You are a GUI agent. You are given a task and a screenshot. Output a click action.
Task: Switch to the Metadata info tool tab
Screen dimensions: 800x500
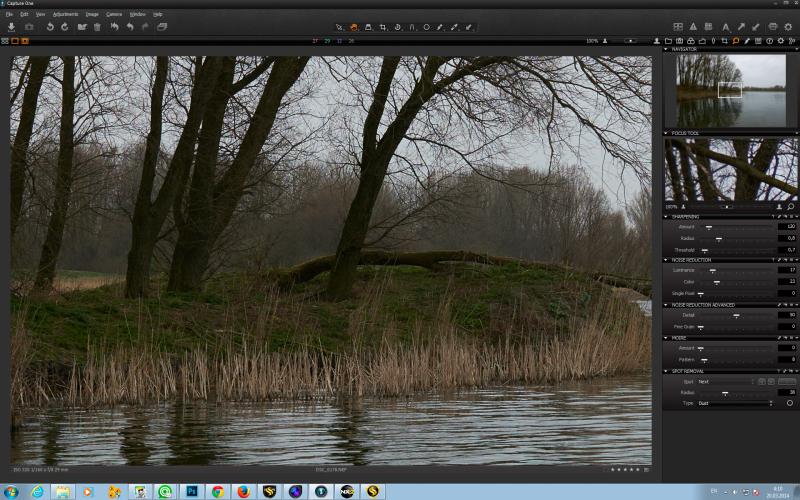(x=769, y=41)
